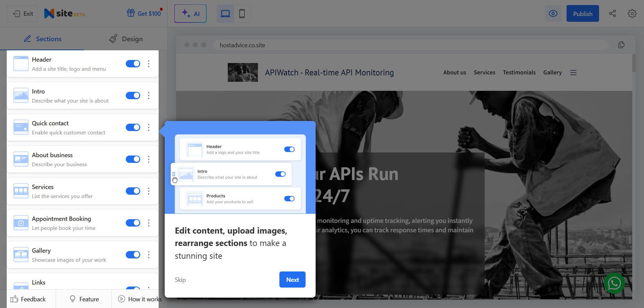Click the WhatsApp chat icon

(614, 283)
